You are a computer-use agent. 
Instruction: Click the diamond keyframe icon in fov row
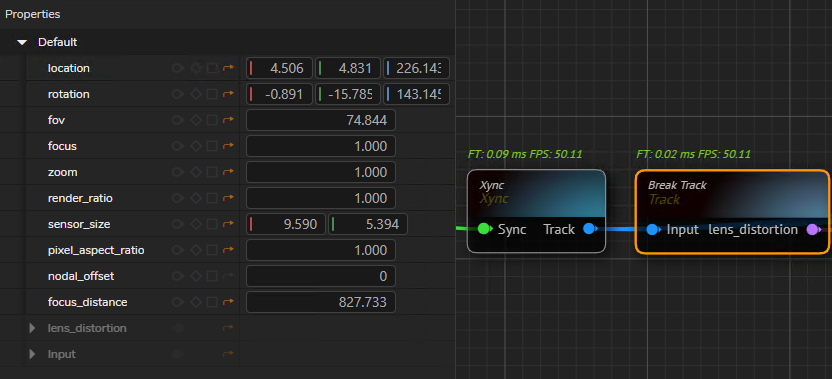196,120
